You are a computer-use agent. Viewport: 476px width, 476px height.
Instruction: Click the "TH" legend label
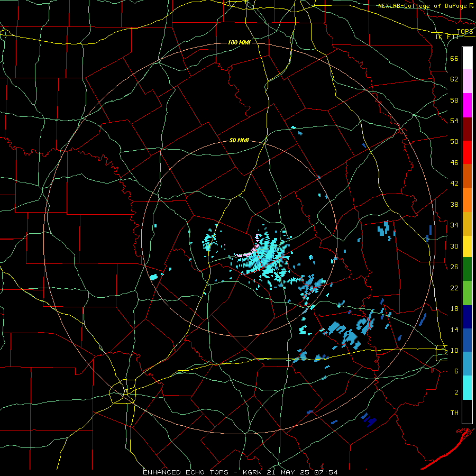coord(454,413)
